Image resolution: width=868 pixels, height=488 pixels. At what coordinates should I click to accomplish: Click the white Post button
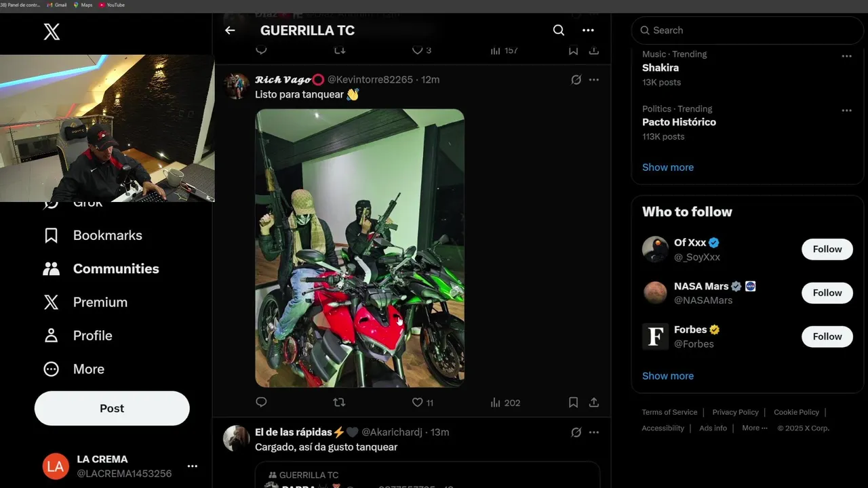point(112,408)
